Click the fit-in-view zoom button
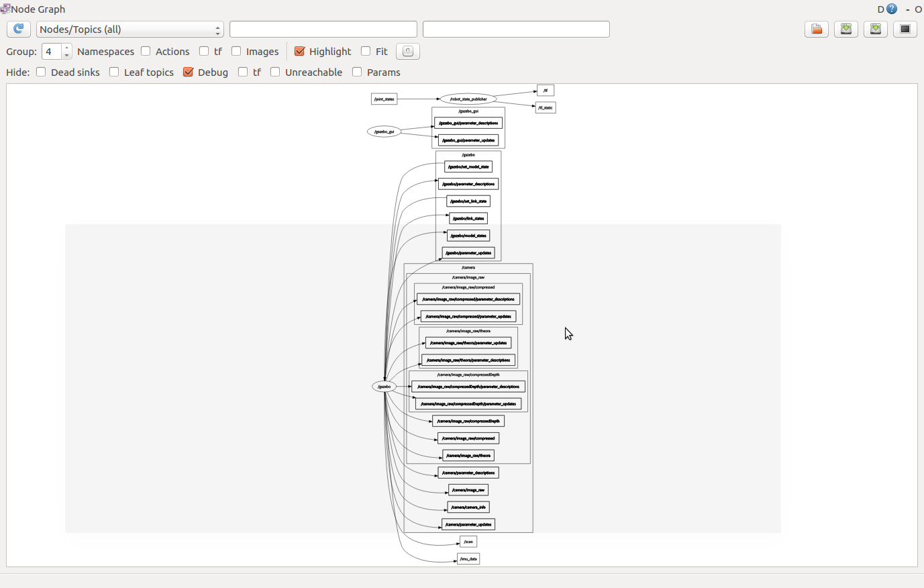 (x=407, y=51)
